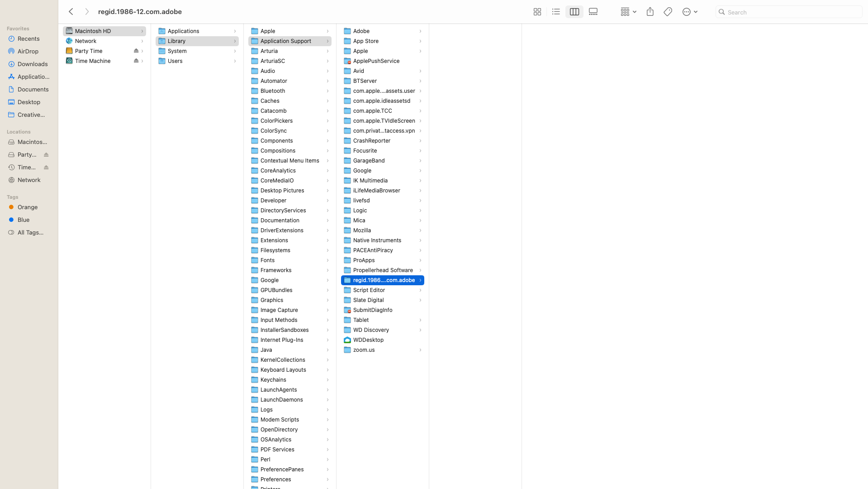Switch to icon view

[x=537, y=12]
